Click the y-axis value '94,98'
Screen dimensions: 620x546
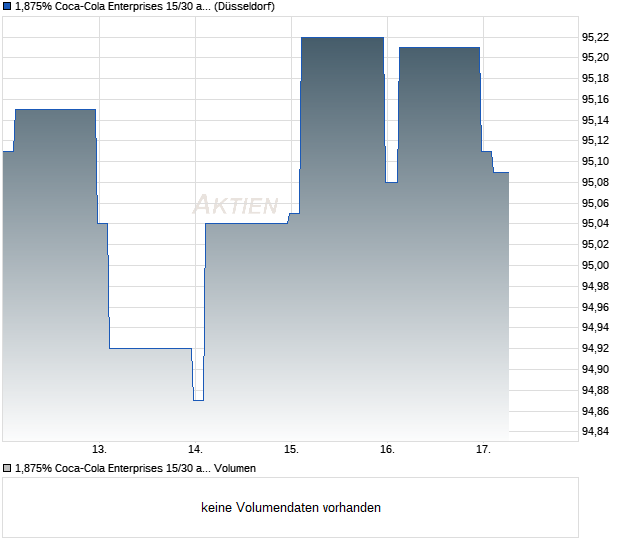(595, 286)
